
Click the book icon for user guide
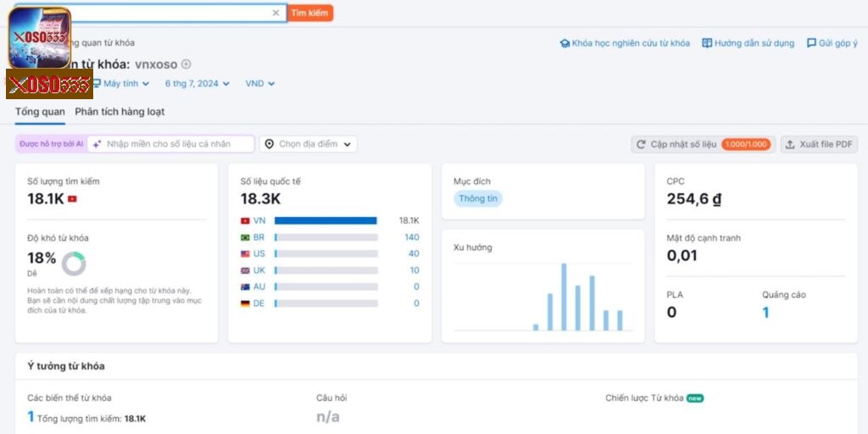point(707,43)
